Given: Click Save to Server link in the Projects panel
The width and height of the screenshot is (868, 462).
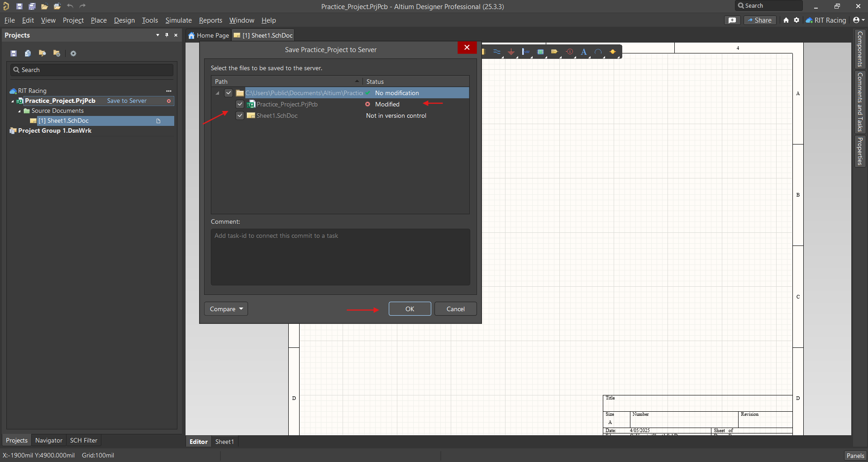Looking at the screenshot, I should point(127,101).
